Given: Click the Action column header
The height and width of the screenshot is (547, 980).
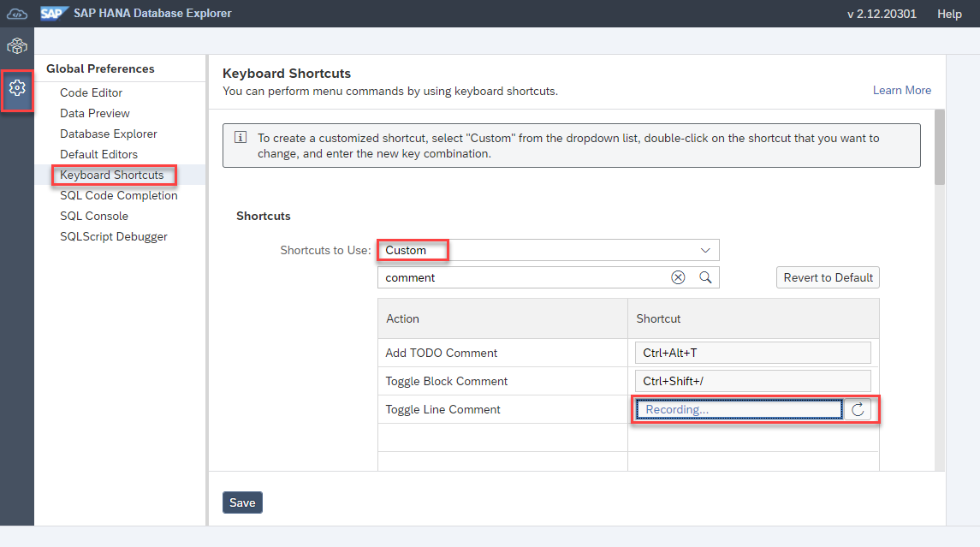Looking at the screenshot, I should pos(502,318).
